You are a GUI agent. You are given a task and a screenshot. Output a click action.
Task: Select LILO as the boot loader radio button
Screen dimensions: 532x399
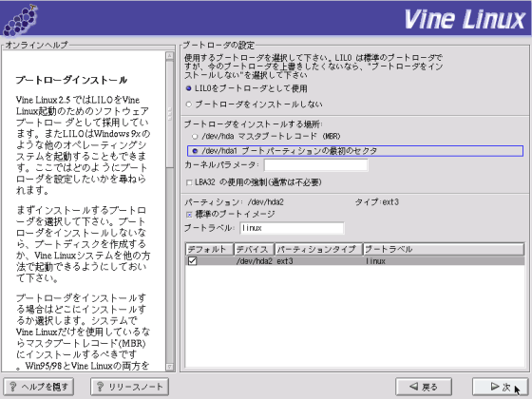click(189, 88)
